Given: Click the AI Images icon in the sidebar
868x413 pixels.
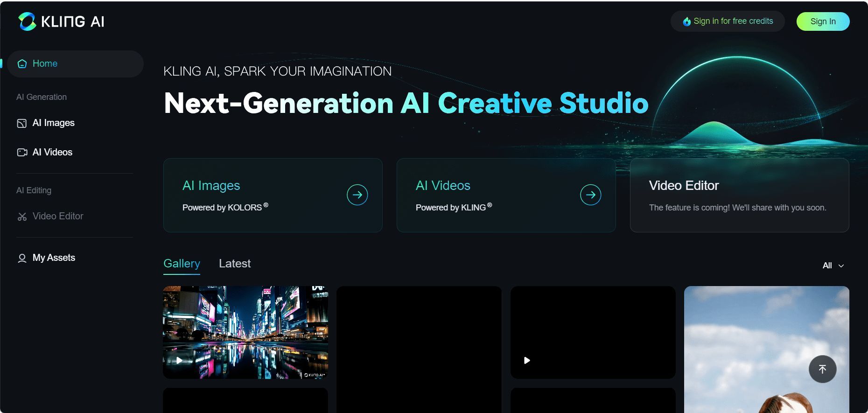Looking at the screenshot, I should pyautogui.click(x=22, y=123).
